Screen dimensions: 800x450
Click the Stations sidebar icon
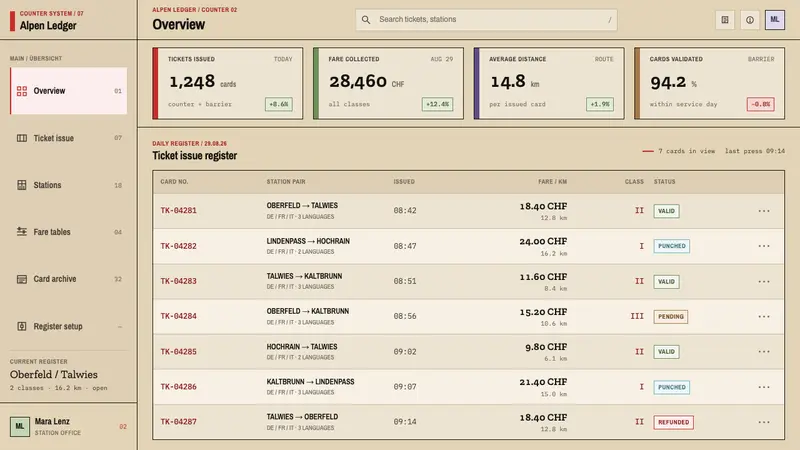click(21, 185)
